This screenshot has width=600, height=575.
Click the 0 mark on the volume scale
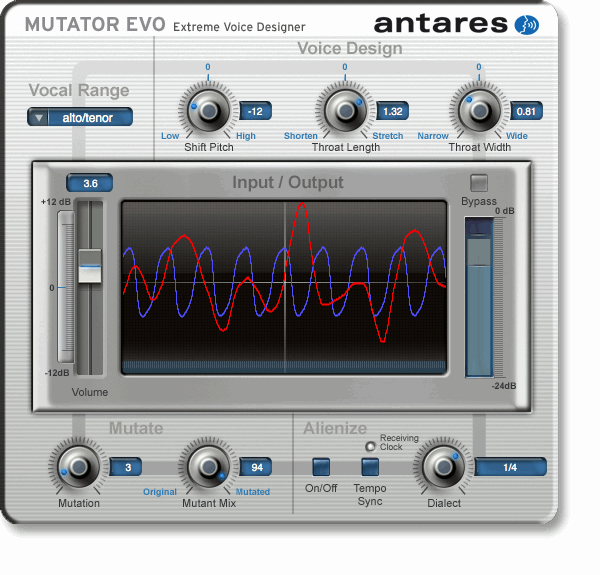pyautogui.click(x=52, y=288)
